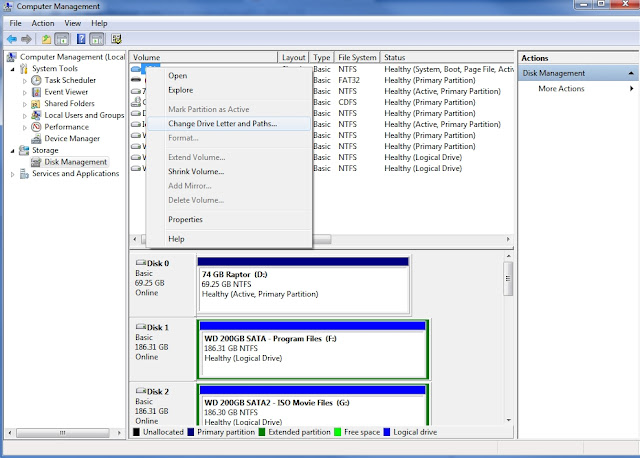
Task: Click the Settings checklist toolbar icon
Action: [x=116, y=39]
